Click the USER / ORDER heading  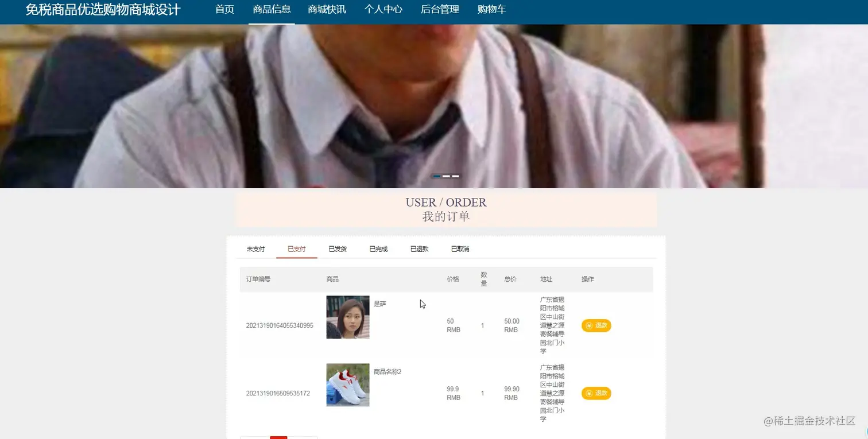click(x=446, y=203)
